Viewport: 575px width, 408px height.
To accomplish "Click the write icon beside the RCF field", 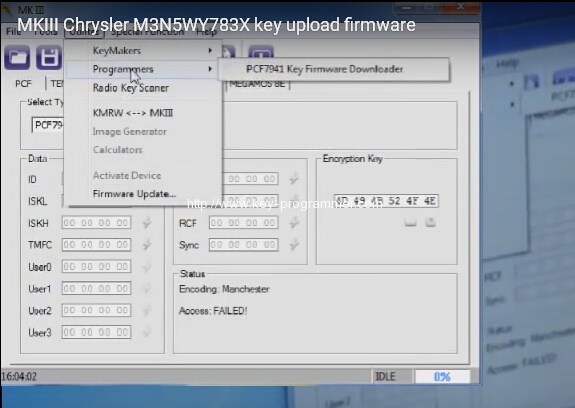I will [294, 223].
